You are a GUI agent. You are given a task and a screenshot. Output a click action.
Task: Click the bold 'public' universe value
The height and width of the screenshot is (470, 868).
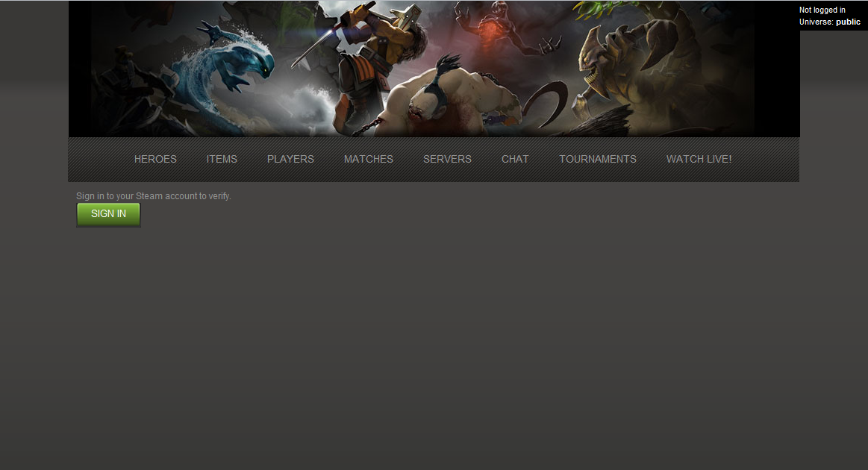coord(848,22)
